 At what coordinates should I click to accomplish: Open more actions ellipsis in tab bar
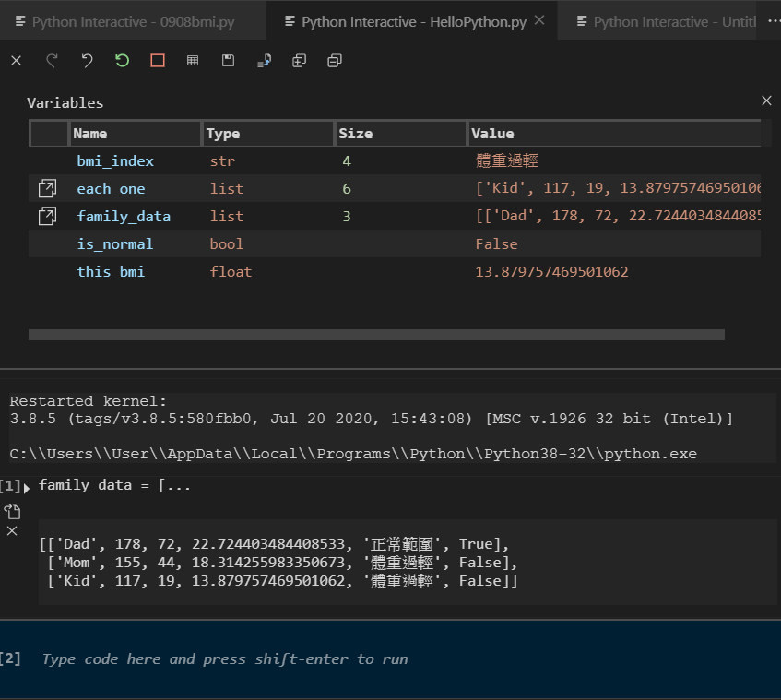(x=773, y=20)
